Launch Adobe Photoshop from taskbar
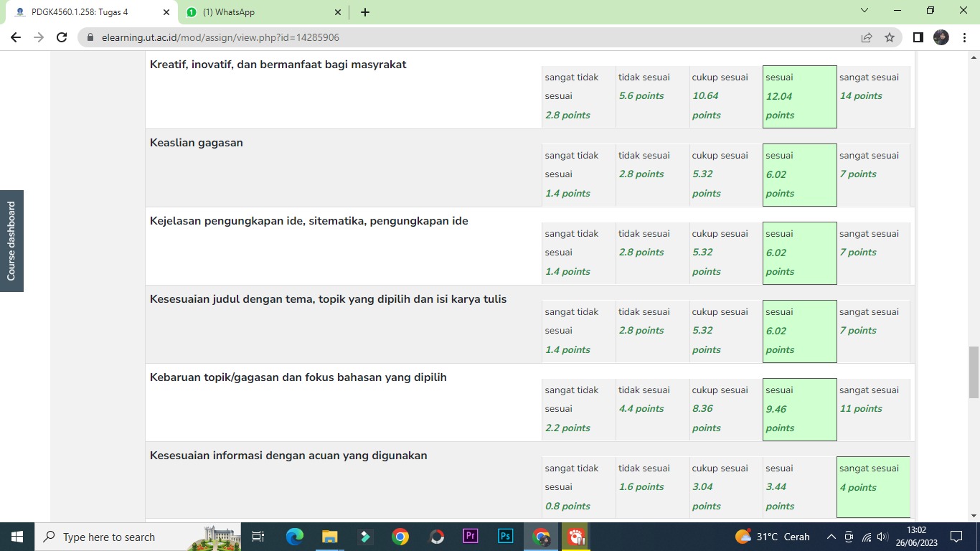This screenshot has width=980, height=551. (506, 537)
